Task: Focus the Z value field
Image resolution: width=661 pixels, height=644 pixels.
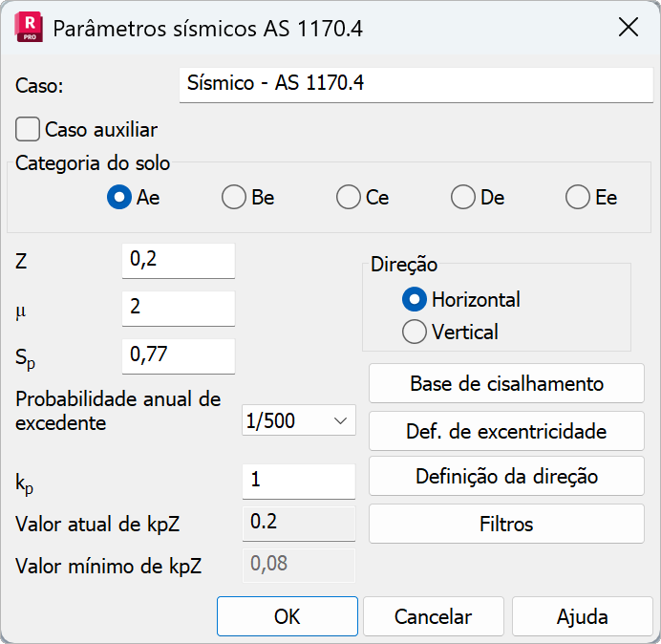Action: 179,260
